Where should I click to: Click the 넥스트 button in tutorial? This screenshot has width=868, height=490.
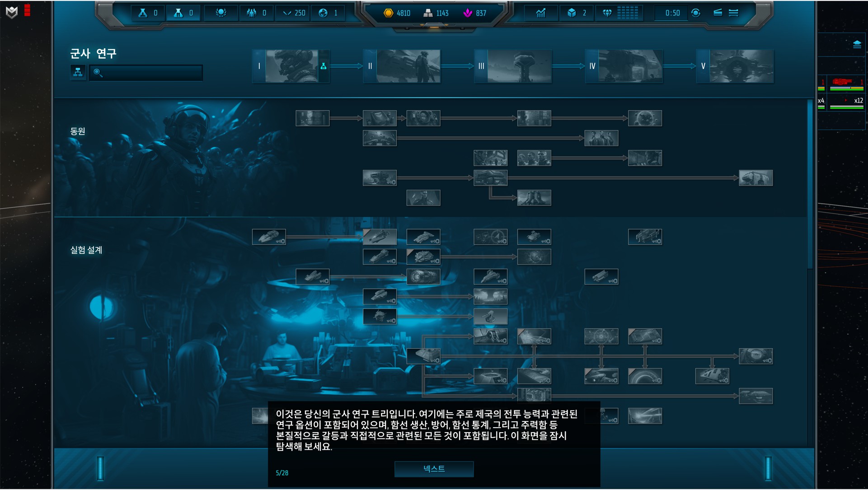(434, 469)
